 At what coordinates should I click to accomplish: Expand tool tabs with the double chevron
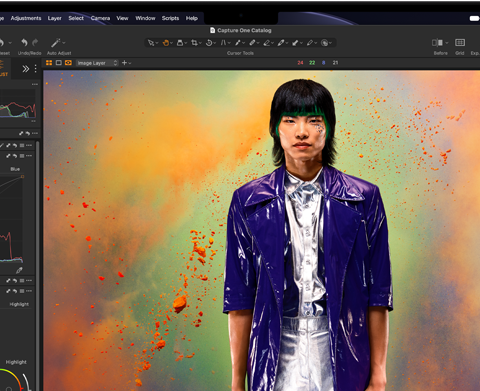pyautogui.click(x=26, y=69)
